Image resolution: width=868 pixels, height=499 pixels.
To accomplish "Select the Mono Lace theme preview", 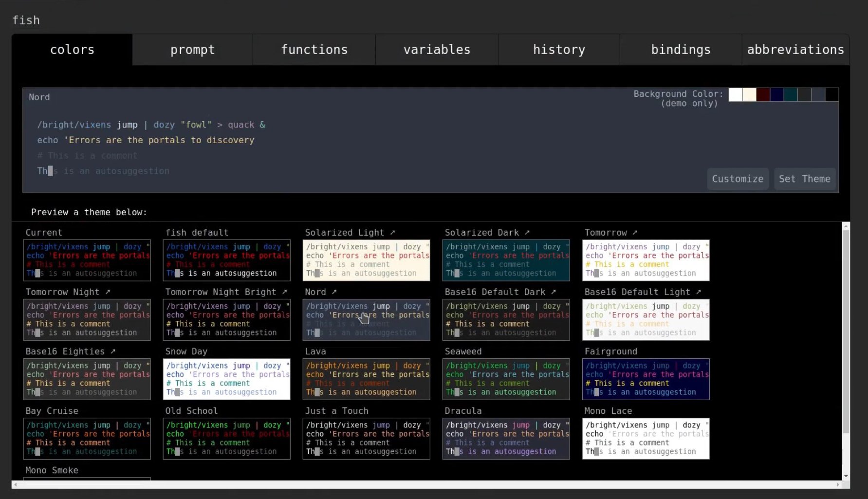I will 646,438.
